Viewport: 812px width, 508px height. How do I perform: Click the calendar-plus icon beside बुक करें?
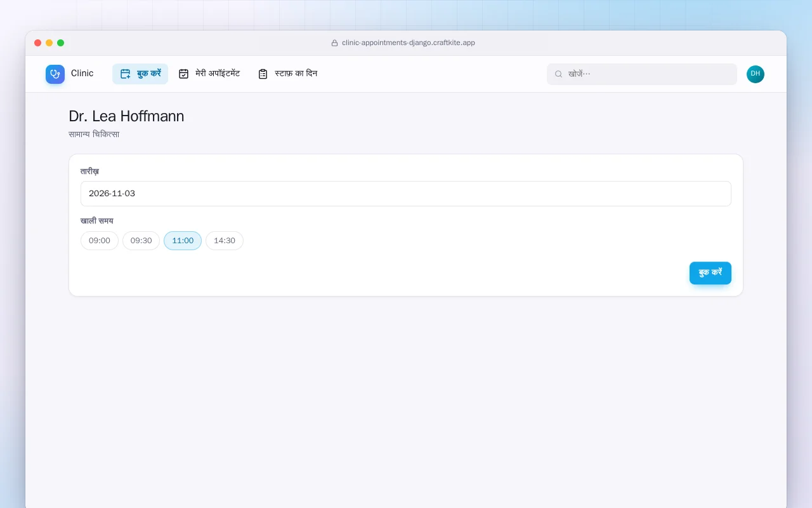[126, 74]
